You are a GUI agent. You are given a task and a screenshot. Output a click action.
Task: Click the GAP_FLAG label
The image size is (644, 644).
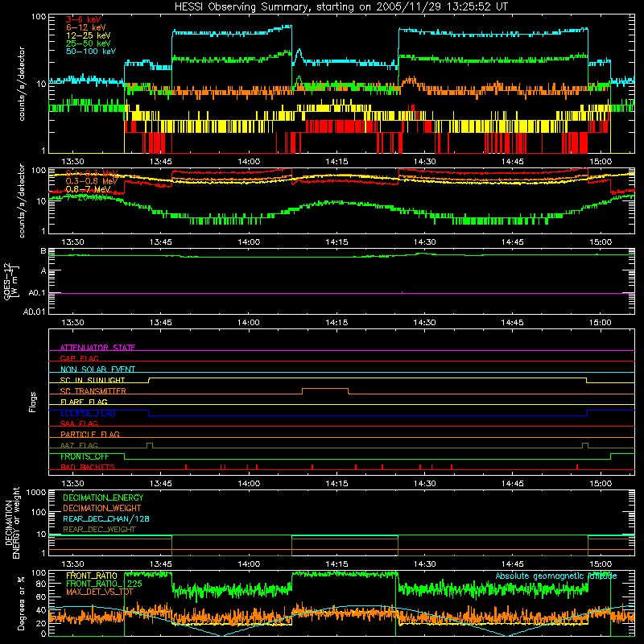(79, 358)
